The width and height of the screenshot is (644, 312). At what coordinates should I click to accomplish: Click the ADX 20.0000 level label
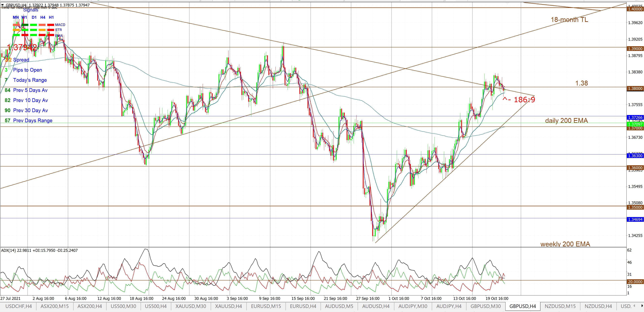point(635,282)
